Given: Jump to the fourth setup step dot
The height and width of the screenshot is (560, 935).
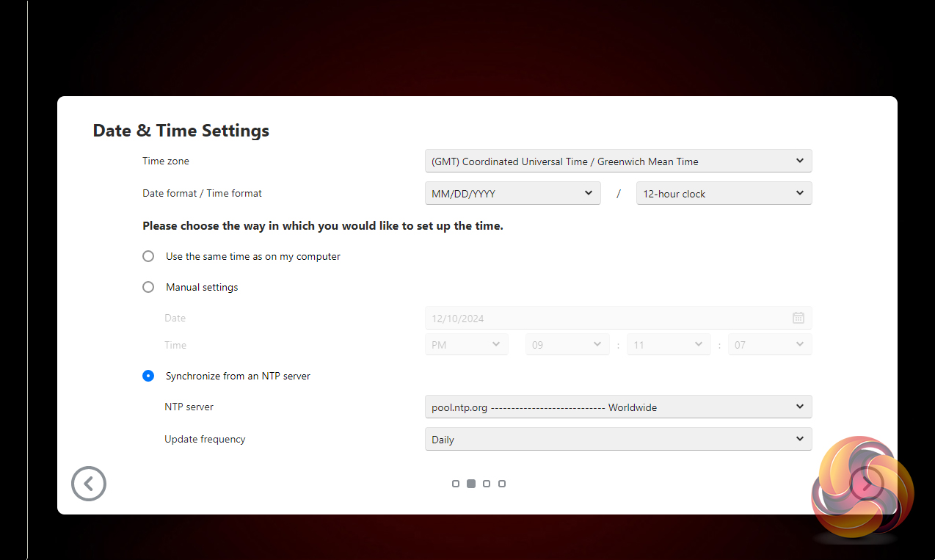Looking at the screenshot, I should click(x=502, y=484).
